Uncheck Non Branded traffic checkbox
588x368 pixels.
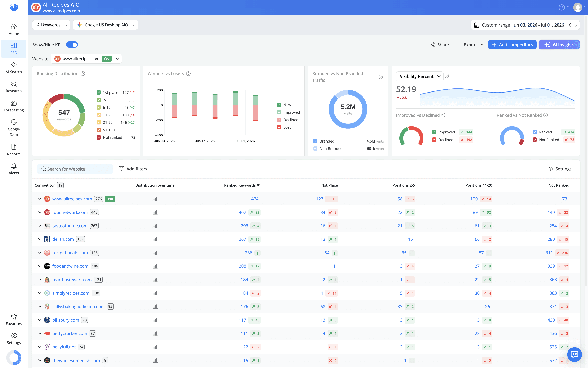tap(315, 148)
